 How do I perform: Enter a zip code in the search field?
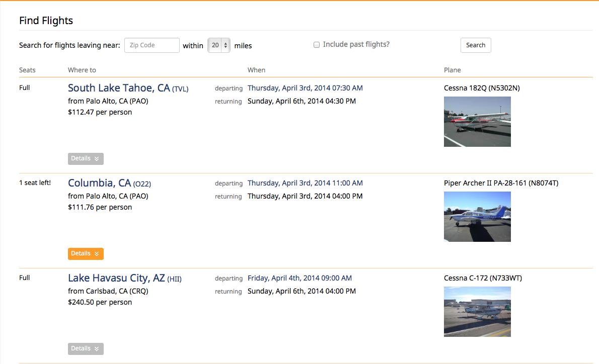[152, 45]
